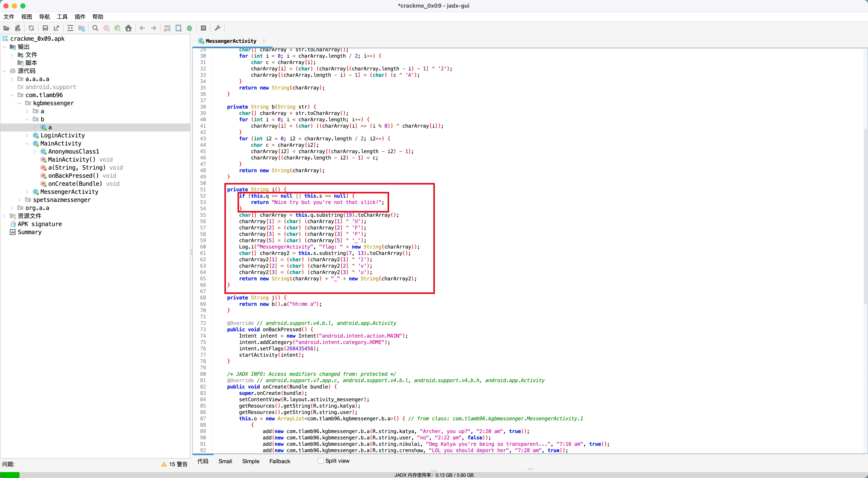Click the open file toolbar icon
The image size is (868, 478).
[x=6, y=28]
